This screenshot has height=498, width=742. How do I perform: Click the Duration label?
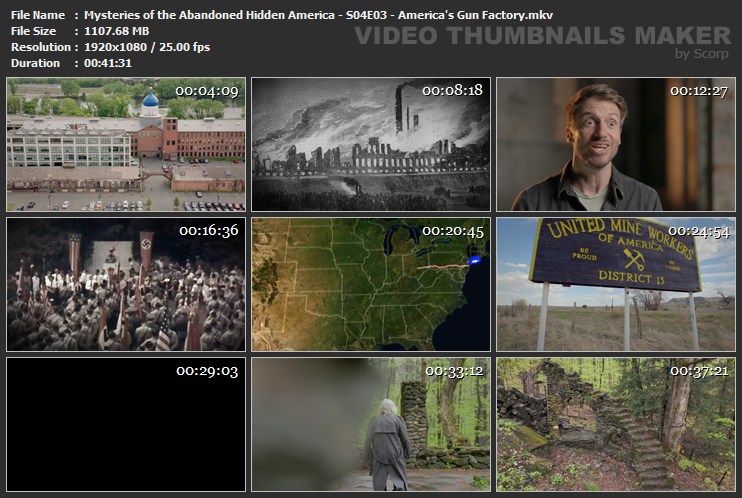tap(35, 63)
